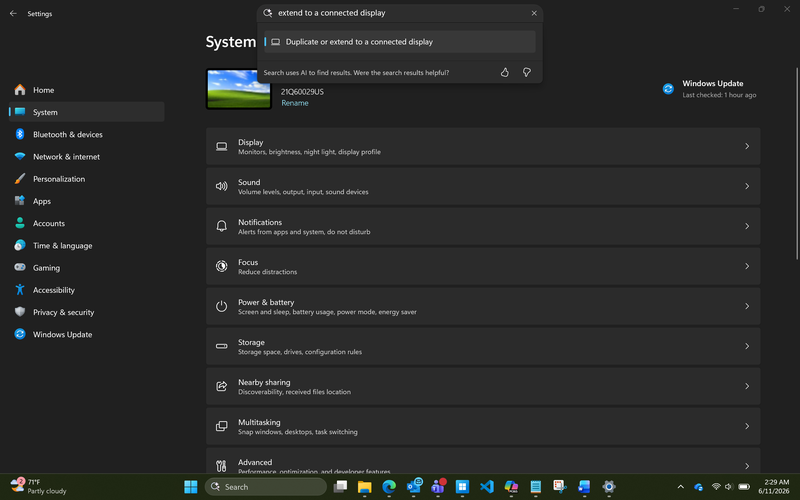Go back using the Settings back arrow
Viewport: 800px width, 500px height.
click(x=13, y=14)
